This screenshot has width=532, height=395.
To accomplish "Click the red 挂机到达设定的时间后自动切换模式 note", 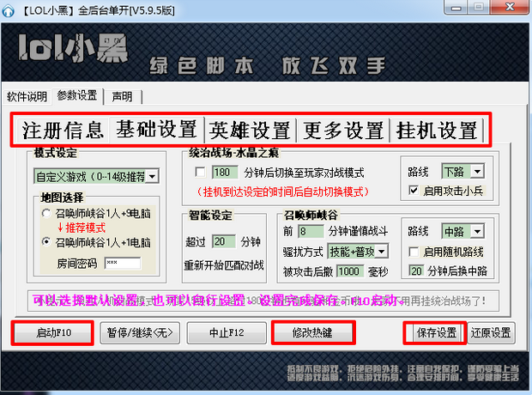I will pos(282,191).
